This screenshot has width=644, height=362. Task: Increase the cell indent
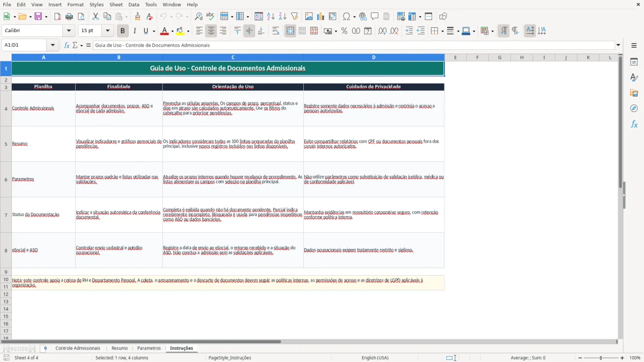click(409, 31)
